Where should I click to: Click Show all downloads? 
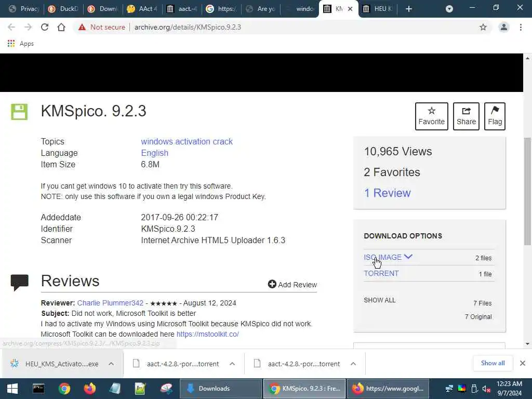pyautogui.click(x=493, y=363)
